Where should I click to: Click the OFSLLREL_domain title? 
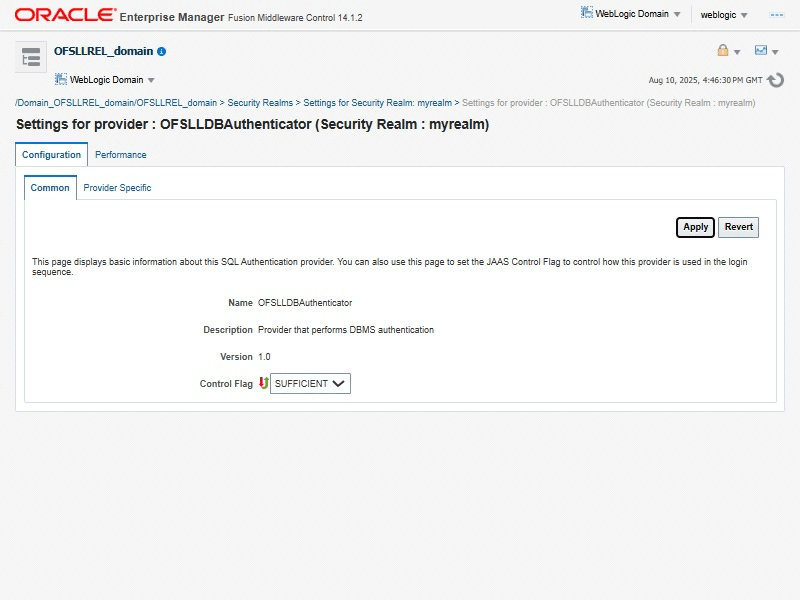pos(104,51)
